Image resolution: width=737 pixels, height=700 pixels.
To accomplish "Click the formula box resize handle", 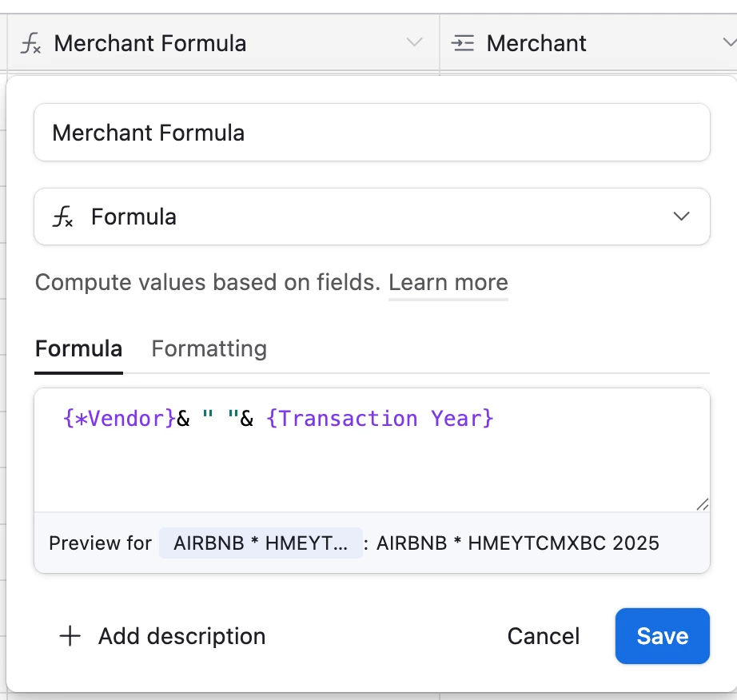I will tap(702, 504).
